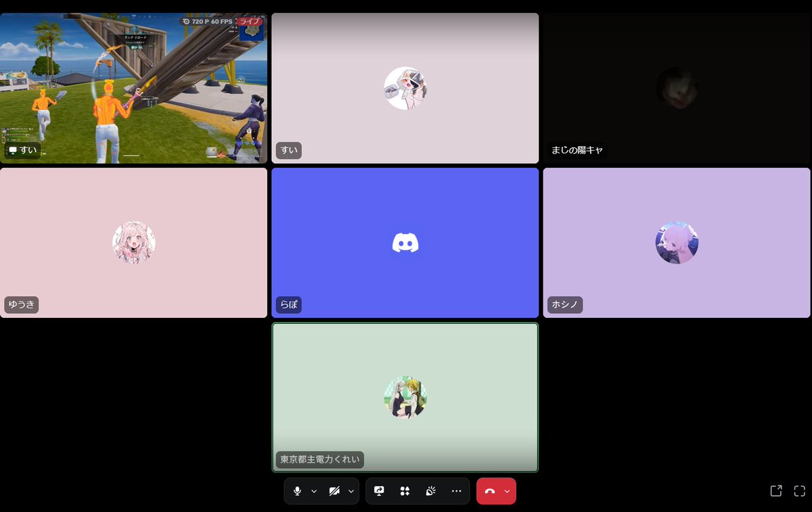Select the まじの陽キャ participant tile

[x=677, y=89]
